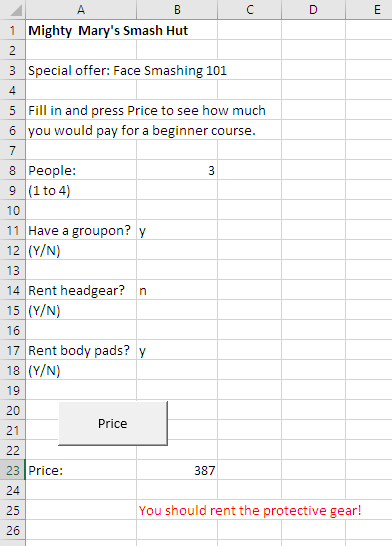Select column B header

[x=177, y=9]
